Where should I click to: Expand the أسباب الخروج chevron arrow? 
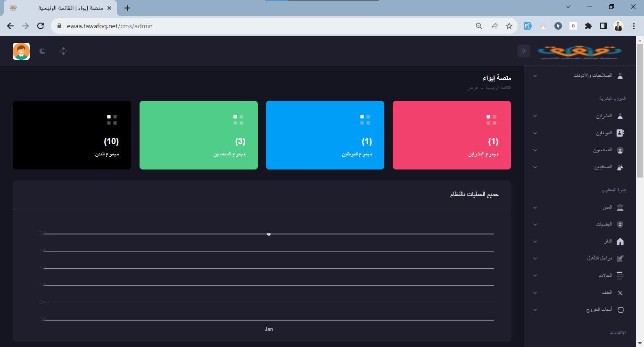point(535,310)
